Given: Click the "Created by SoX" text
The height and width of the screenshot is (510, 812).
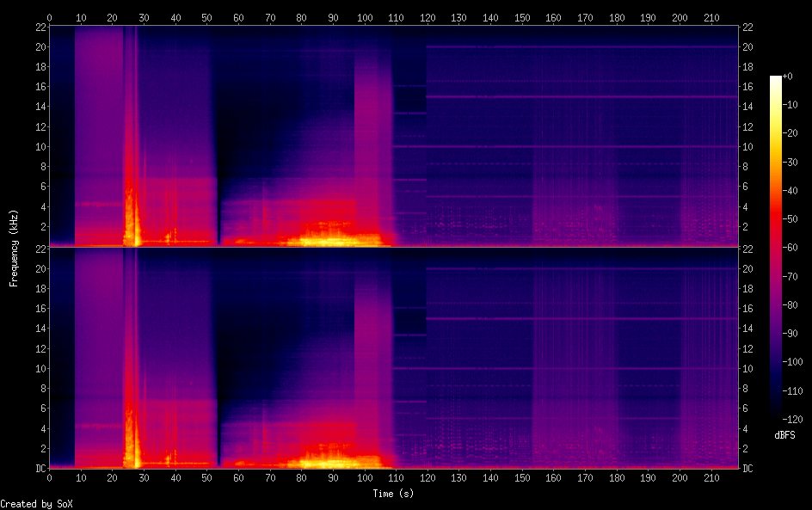Looking at the screenshot, I should point(36,504).
